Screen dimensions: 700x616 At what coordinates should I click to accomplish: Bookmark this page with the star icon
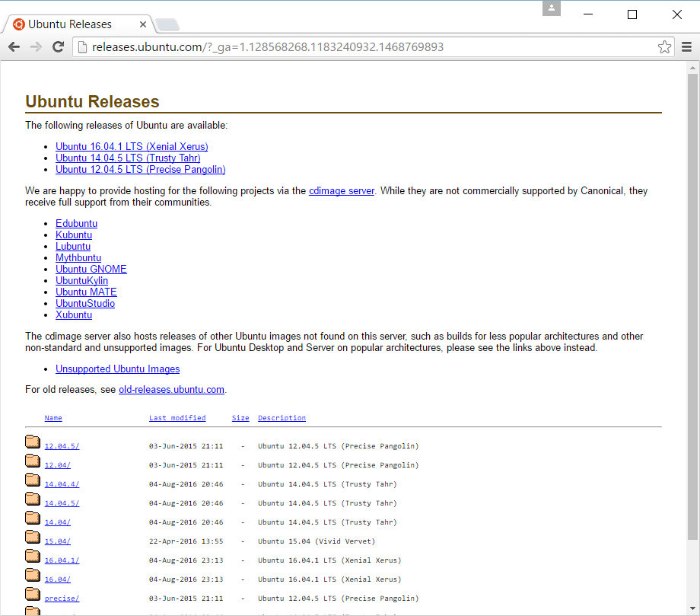click(x=664, y=47)
